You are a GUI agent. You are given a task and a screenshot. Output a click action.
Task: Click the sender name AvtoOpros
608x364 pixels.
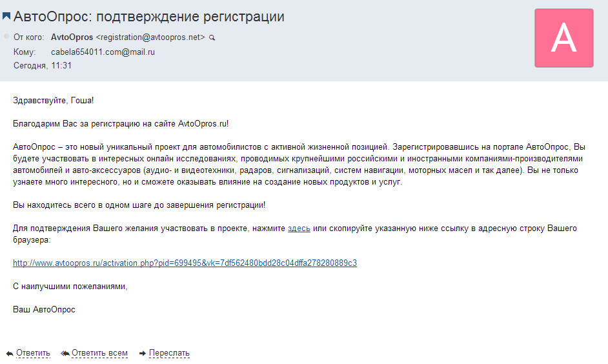(72, 37)
